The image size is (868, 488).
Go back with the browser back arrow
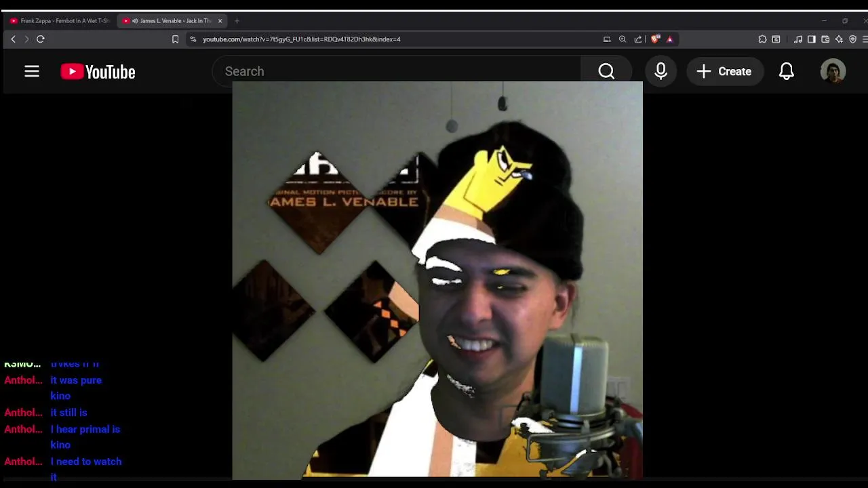coord(13,39)
